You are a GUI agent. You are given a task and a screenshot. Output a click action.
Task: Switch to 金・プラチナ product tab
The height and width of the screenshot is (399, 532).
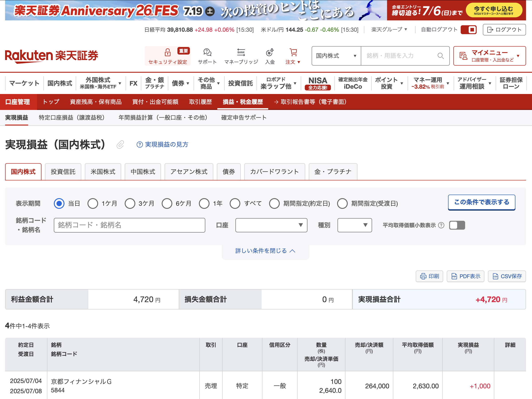[x=333, y=172]
